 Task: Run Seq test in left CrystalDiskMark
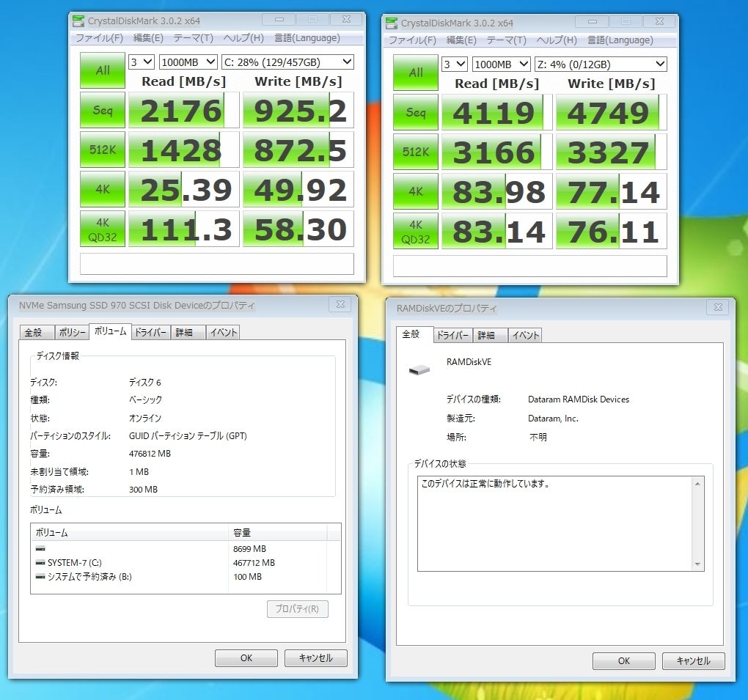click(x=103, y=110)
